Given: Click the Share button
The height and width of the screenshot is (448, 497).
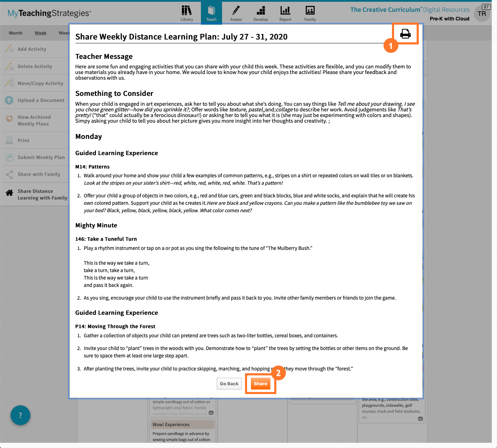Looking at the screenshot, I should click(x=260, y=383).
